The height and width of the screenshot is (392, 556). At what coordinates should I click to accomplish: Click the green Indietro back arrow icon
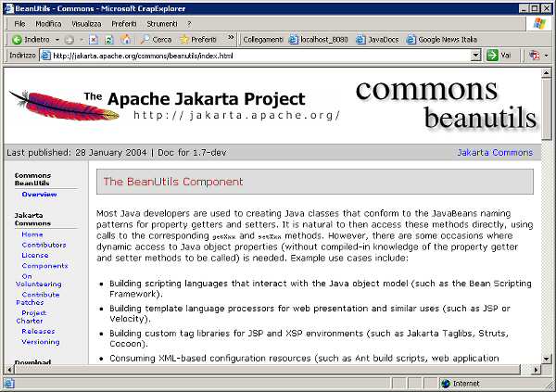click(17, 39)
